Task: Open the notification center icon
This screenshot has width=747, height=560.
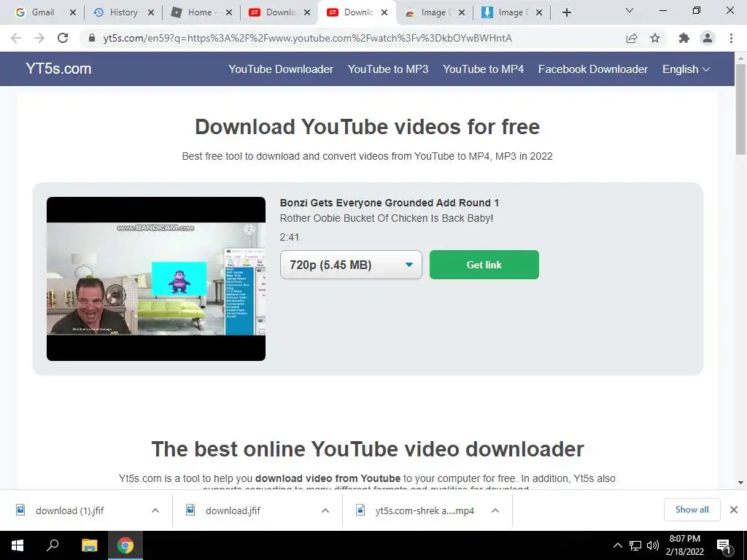Action: pyautogui.click(x=724, y=545)
